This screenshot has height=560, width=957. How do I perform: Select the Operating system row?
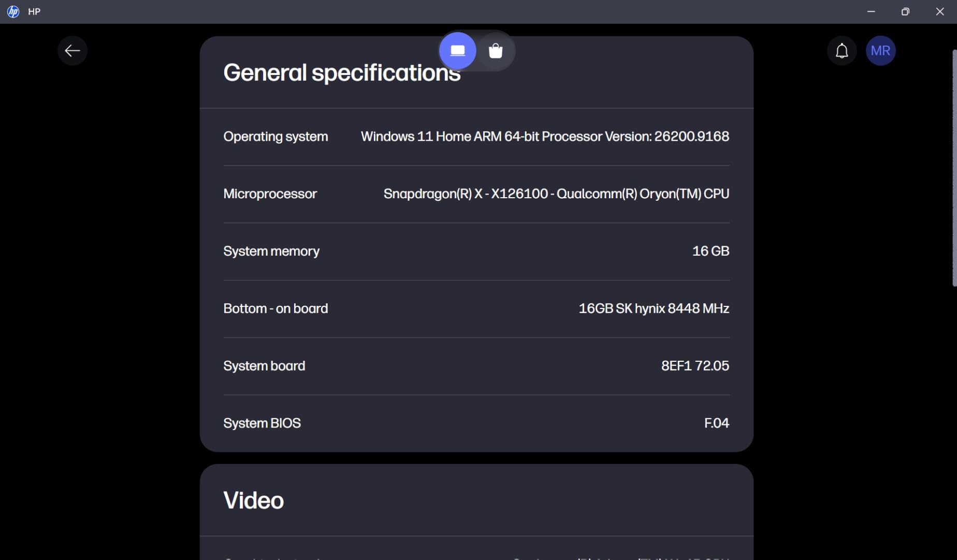click(476, 137)
